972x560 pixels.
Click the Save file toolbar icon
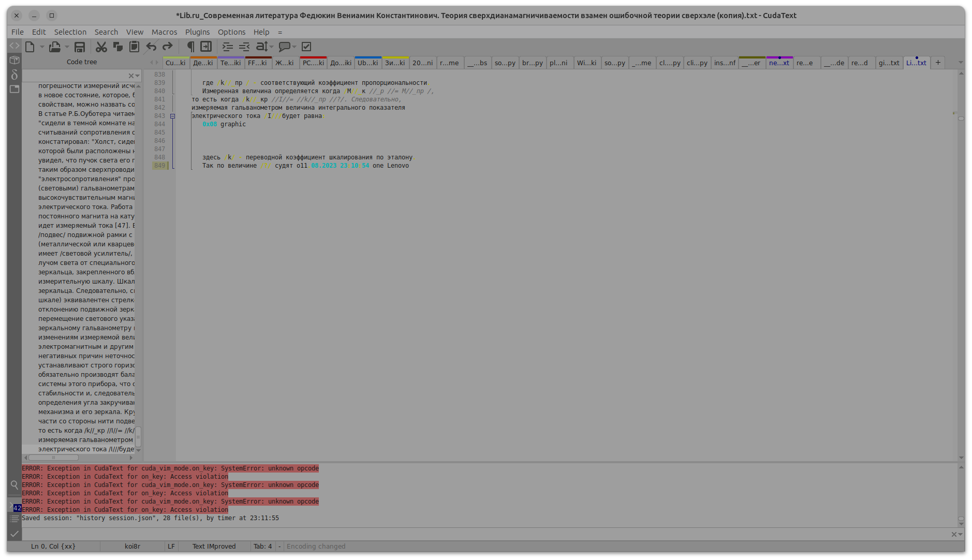click(x=80, y=47)
